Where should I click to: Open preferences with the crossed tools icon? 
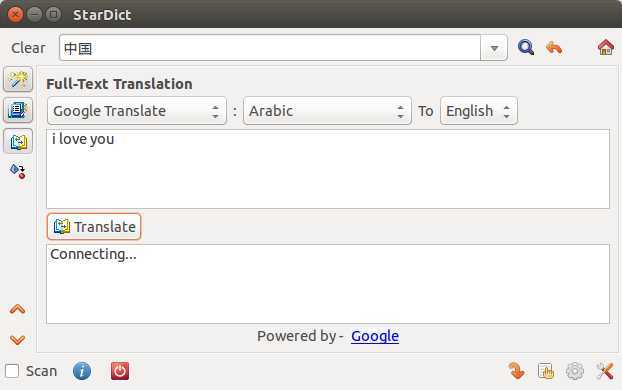[605, 371]
